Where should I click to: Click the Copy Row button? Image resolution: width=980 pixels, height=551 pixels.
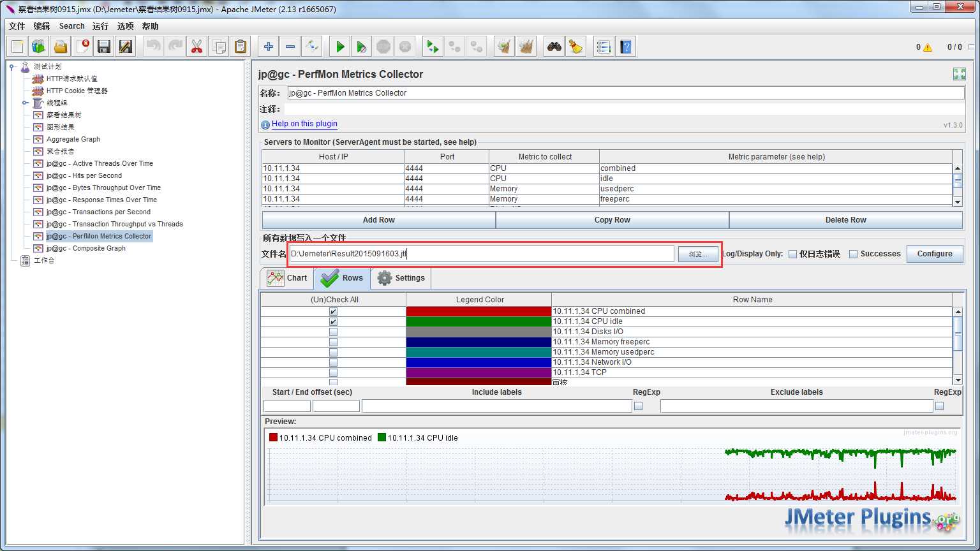612,220
